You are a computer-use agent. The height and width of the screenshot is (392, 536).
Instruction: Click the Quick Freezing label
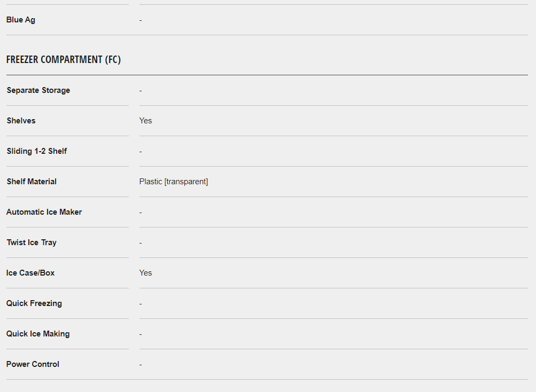pos(34,303)
